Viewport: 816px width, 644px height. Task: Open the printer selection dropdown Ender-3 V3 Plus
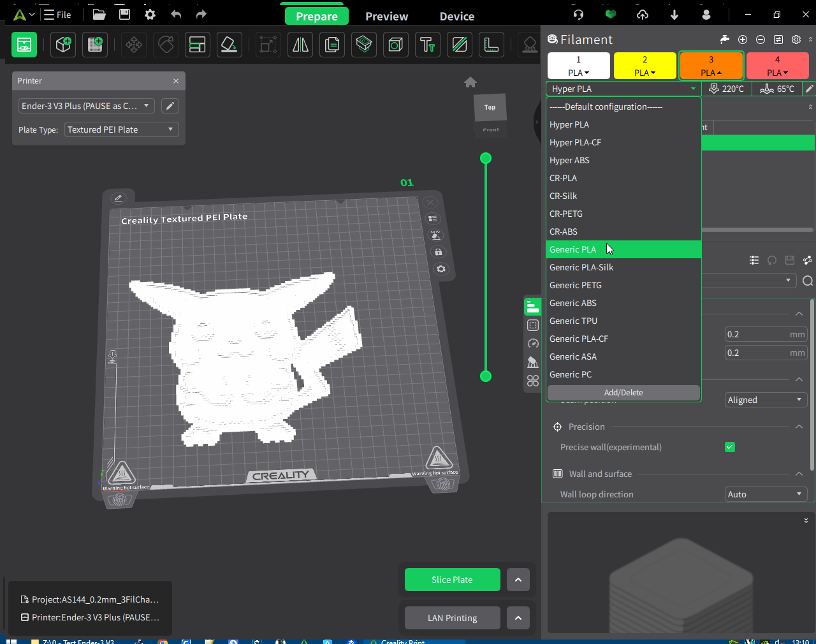86,106
